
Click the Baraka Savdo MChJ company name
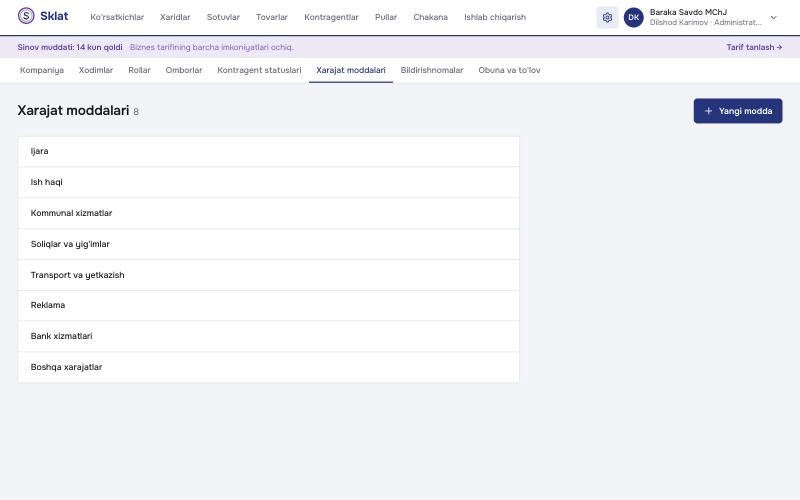pos(688,12)
